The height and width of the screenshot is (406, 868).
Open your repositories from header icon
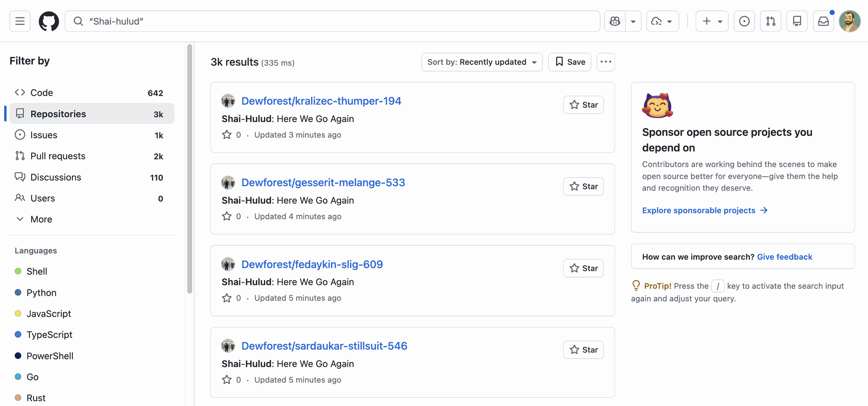tap(797, 21)
